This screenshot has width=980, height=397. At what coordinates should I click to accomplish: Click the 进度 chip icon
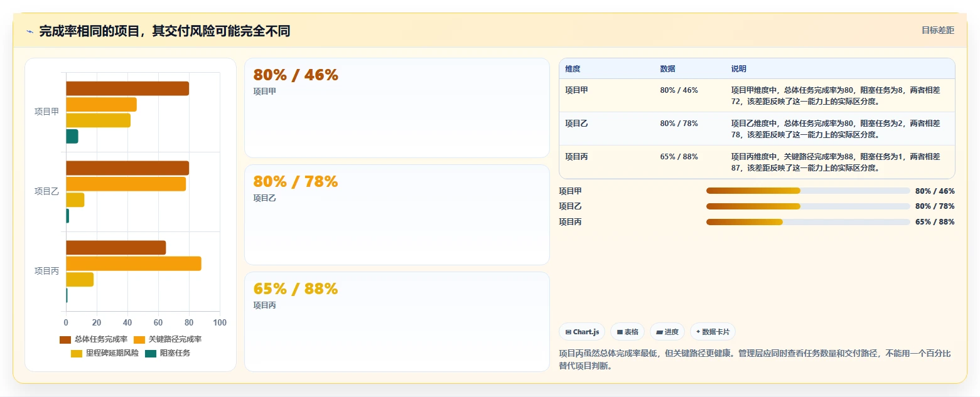click(x=659, y=332)
